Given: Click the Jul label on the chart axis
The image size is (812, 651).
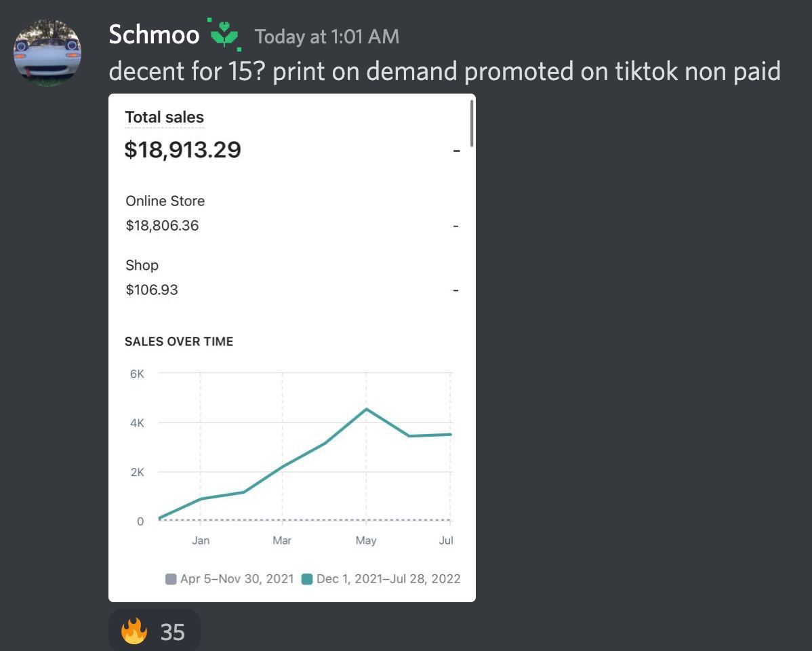Looking at the screenshot, I should 446,540.
